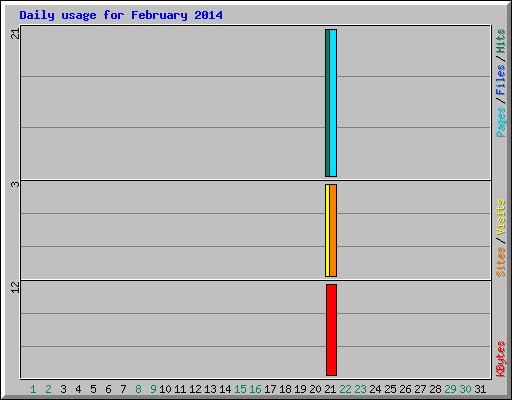
Task: Click day 24 on the x-axis
Action: (375, 389)
